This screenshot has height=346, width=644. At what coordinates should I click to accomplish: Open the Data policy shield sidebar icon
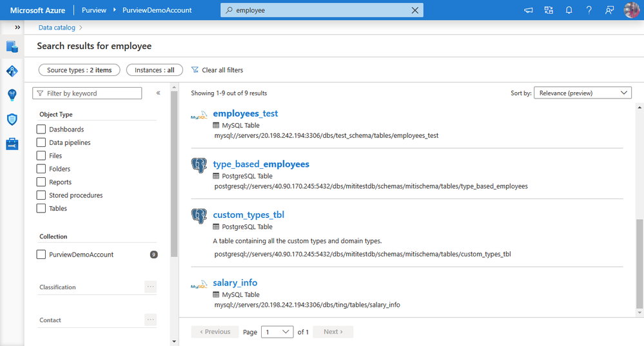tap(12, 119)
